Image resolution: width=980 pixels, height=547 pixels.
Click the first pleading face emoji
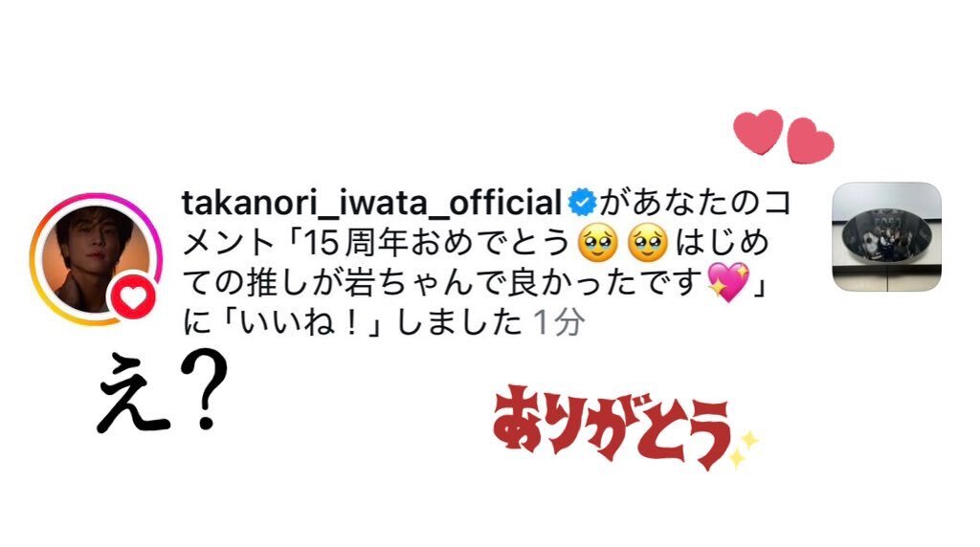[x=598, y=243]
